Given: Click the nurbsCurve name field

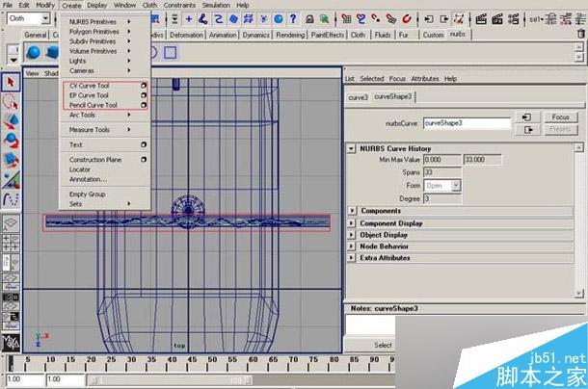Looking at the screenshot, I should tap(467, 123).
